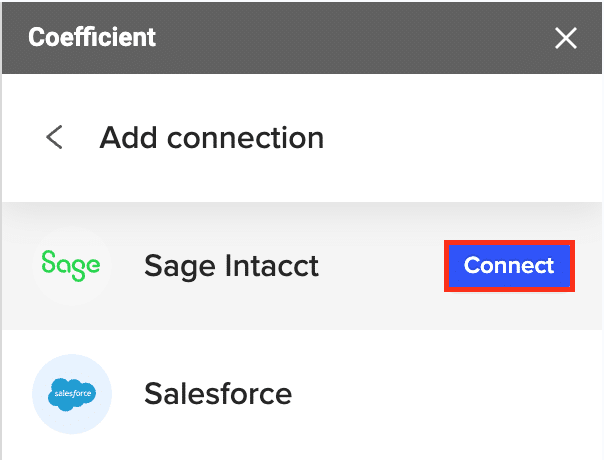Close the Coefficient sidebar panel

point(566,39)
